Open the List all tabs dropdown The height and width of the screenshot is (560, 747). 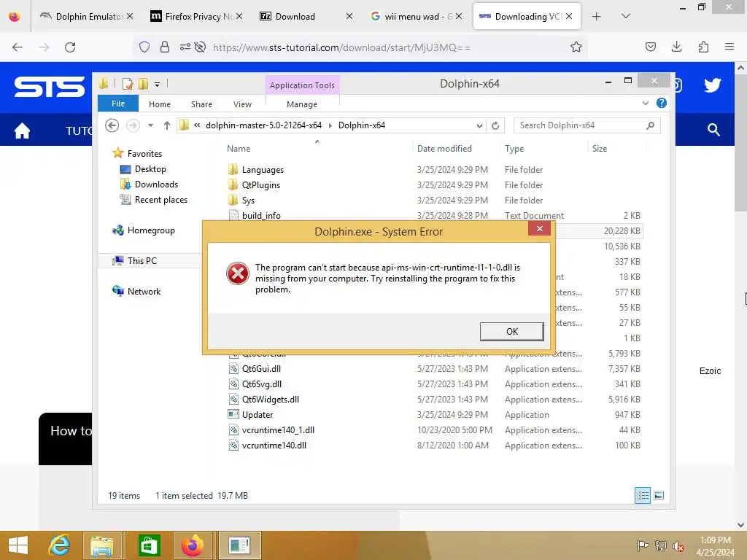pos(626,16)
